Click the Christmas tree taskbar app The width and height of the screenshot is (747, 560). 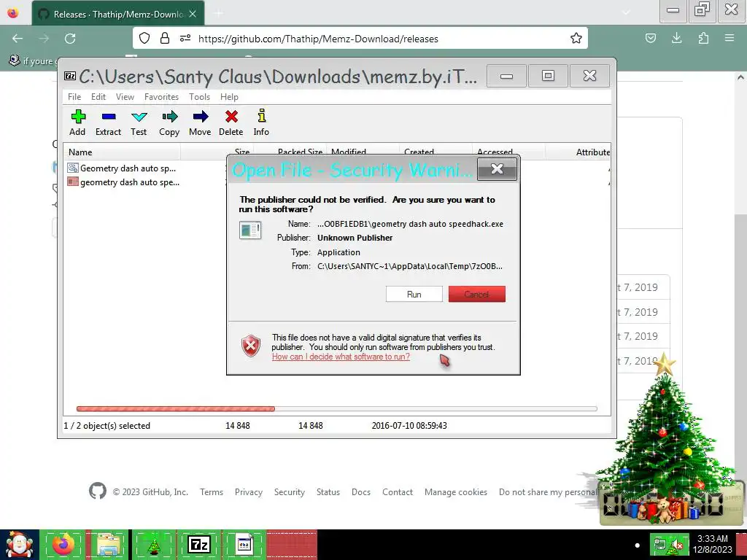153,545
